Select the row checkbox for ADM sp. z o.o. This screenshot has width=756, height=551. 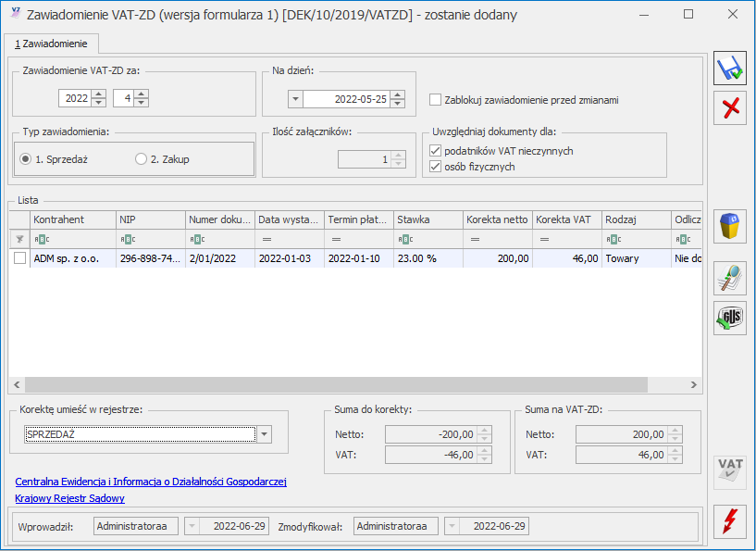coord(19,258)
